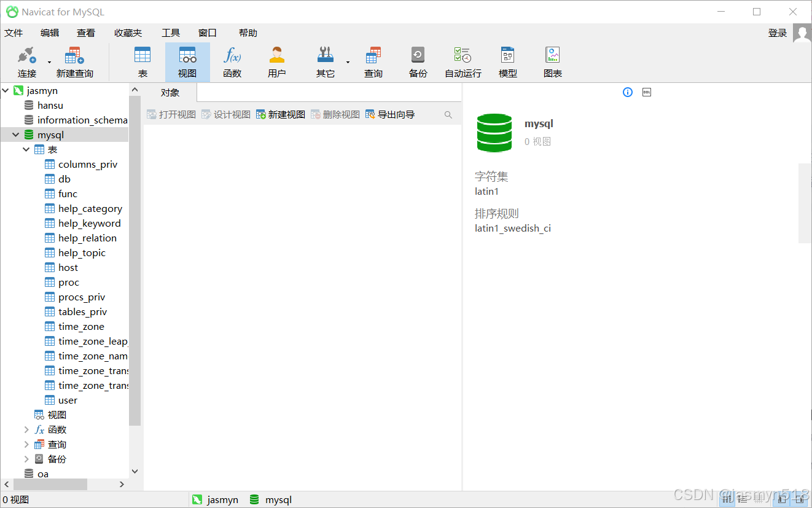Expand the 函数 node in the tree

pos(26,430)
